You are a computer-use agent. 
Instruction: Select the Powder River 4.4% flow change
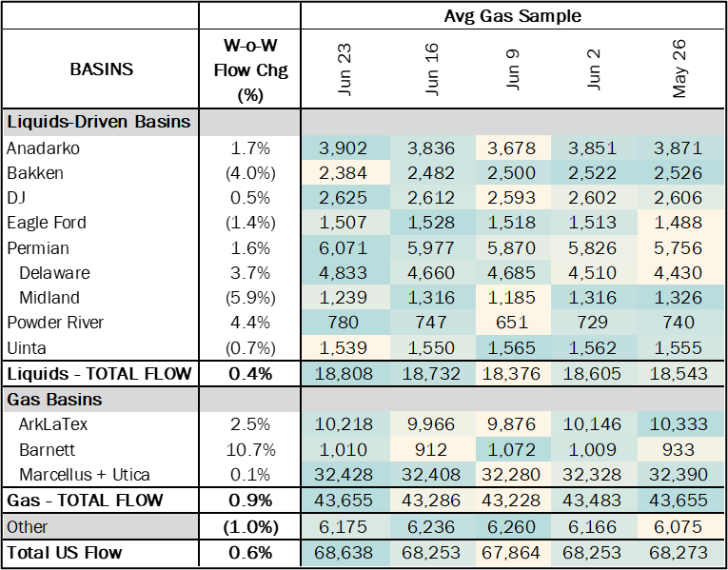(x=250, y=323)
